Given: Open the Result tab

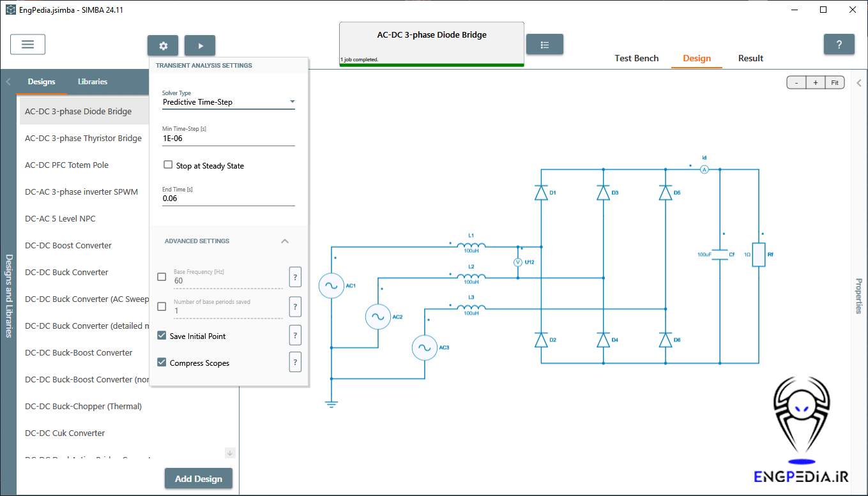Looking at the screenshot, I should pos(750,58).
